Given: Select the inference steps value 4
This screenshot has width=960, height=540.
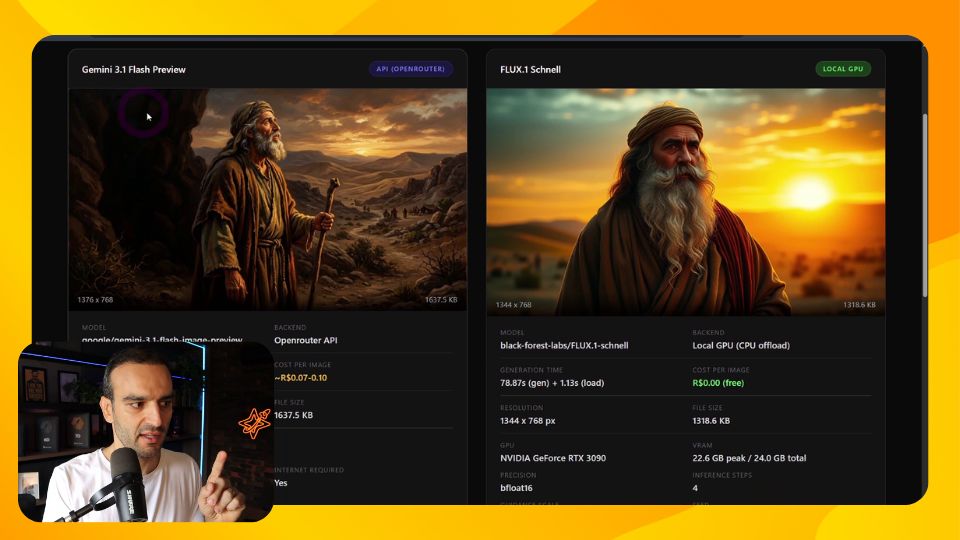Looking at the screenshot, I should click(695, 489).
